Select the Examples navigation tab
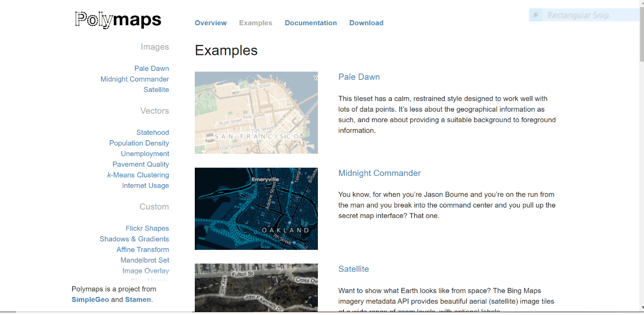The width and height of the screenshot is (644, 315). pyautogui.click(x=256, y=23)
